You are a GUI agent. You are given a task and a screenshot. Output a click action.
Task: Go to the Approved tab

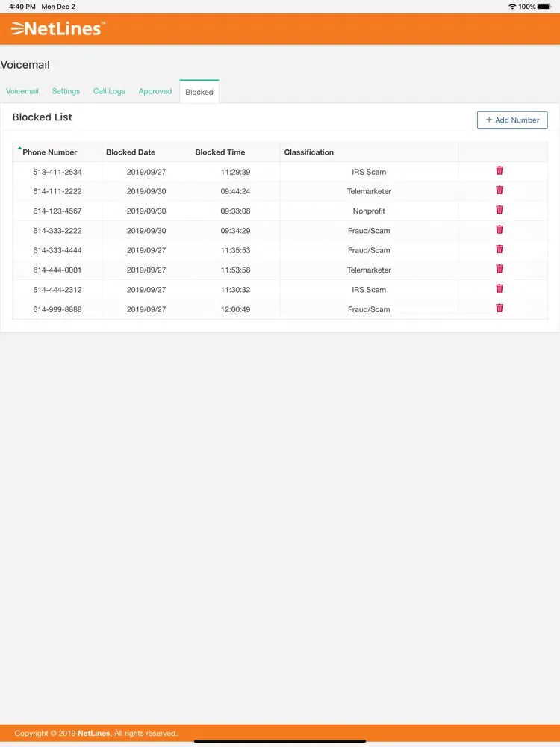coord(155,91)
